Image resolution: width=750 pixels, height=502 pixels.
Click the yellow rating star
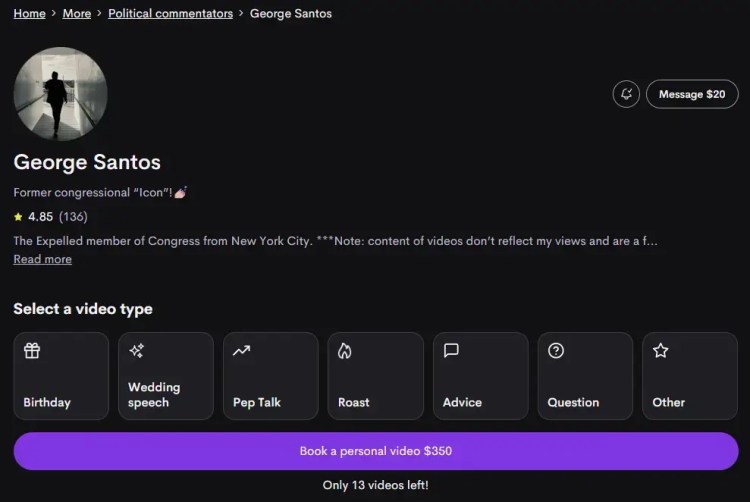tap(18, 216)
